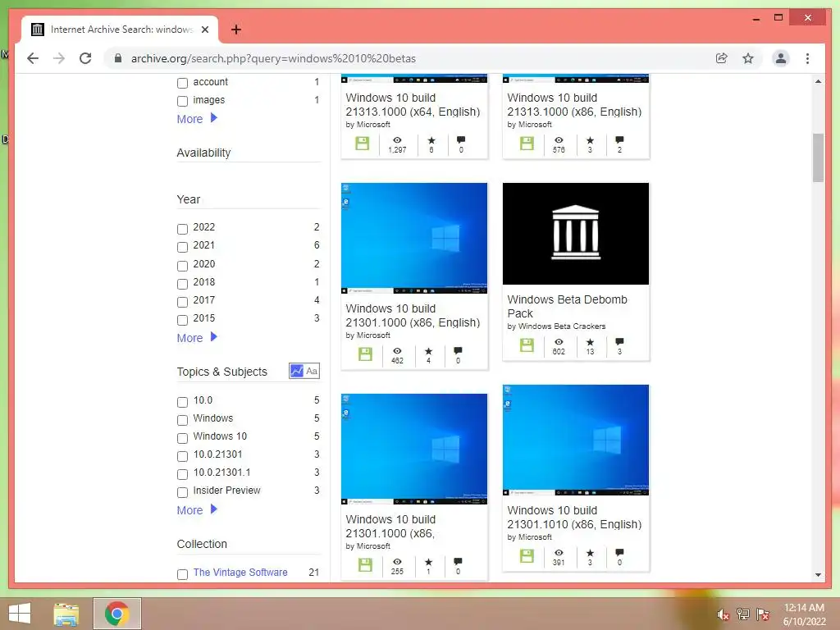The image size is (840, 630).
Task: Check the 10.0 topic filter
Action: [x=182, y=402]
